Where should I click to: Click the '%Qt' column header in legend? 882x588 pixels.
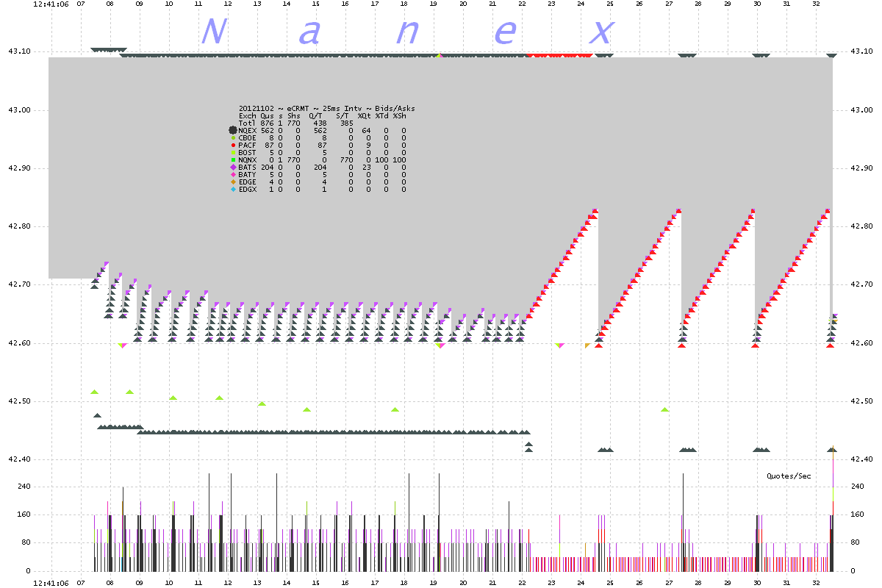365,115
